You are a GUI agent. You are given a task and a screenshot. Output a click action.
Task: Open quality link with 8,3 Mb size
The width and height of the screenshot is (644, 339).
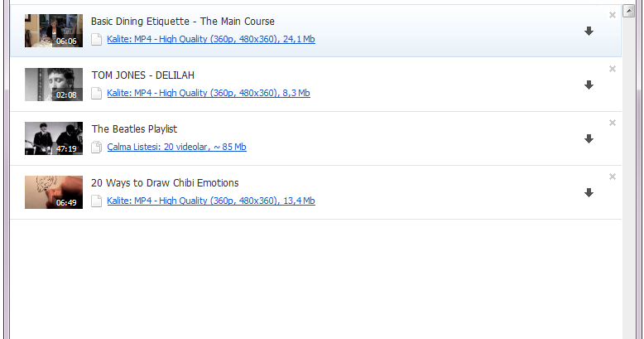coord(208,93)
